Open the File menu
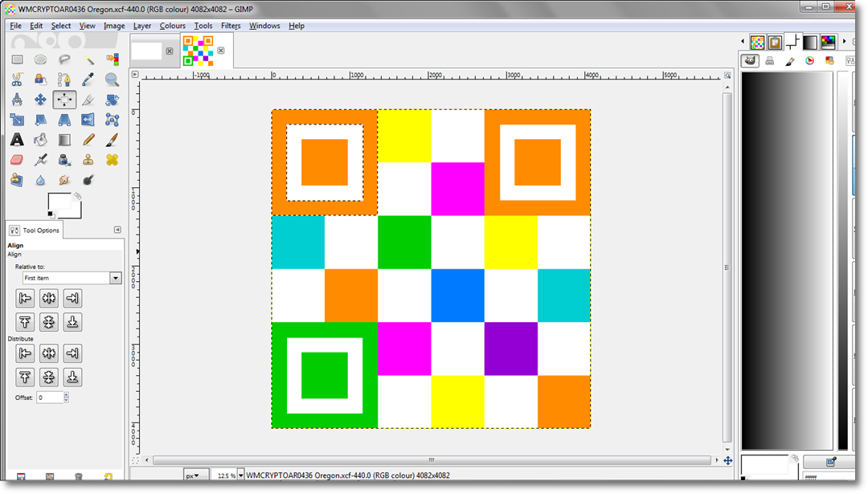The width and height of the screenshot is (868, 494). [x=15, y=26]
